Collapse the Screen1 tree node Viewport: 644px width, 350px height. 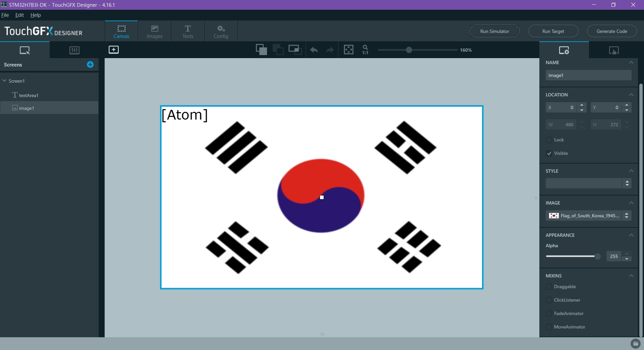(4, 81)
